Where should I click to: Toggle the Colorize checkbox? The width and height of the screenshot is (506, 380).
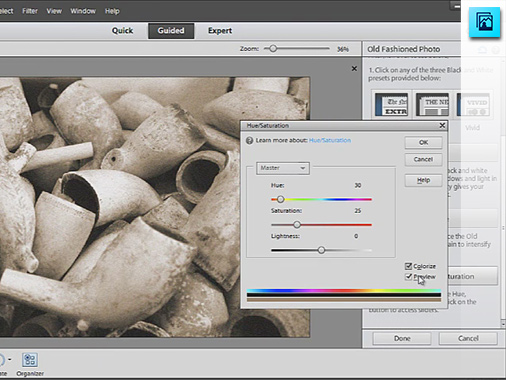coord(408,266)
